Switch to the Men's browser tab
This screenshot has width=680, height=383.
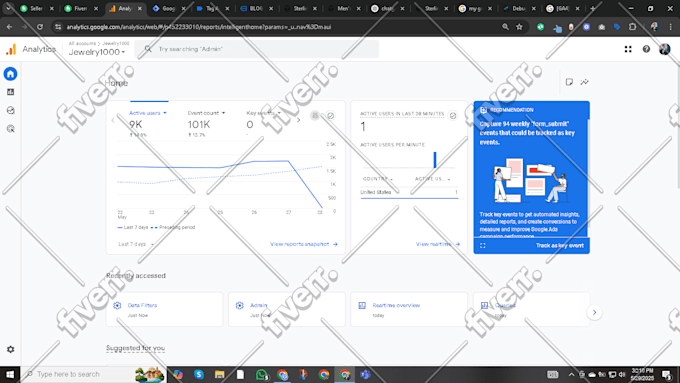click(343, 8)
